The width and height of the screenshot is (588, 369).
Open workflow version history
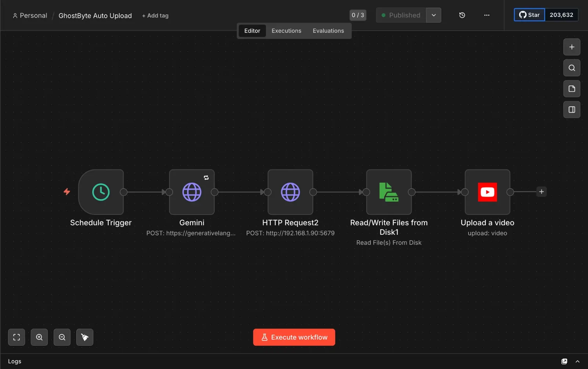pyautogui.click(x=462, y=15)
